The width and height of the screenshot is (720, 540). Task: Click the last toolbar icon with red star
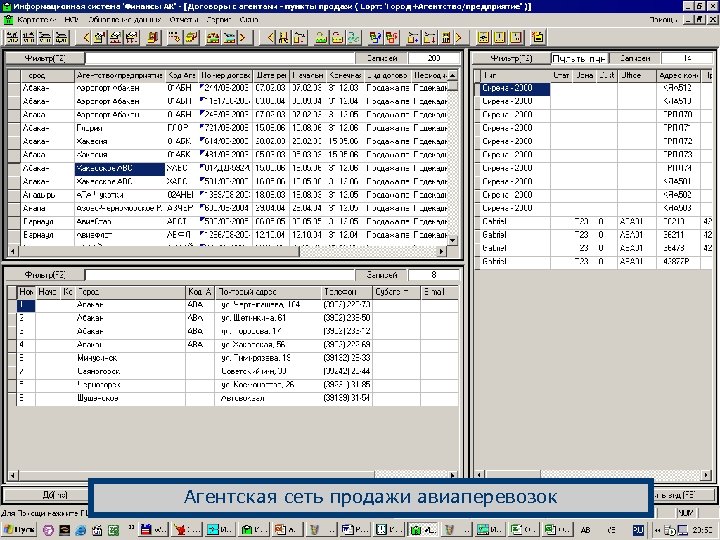[538, 38]
